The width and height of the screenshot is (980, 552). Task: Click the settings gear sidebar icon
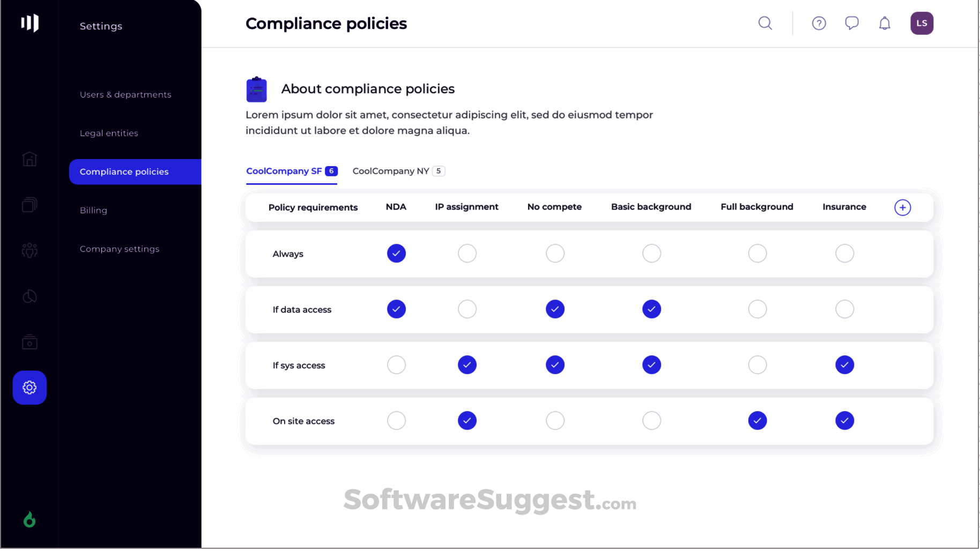tap(29, 387)
